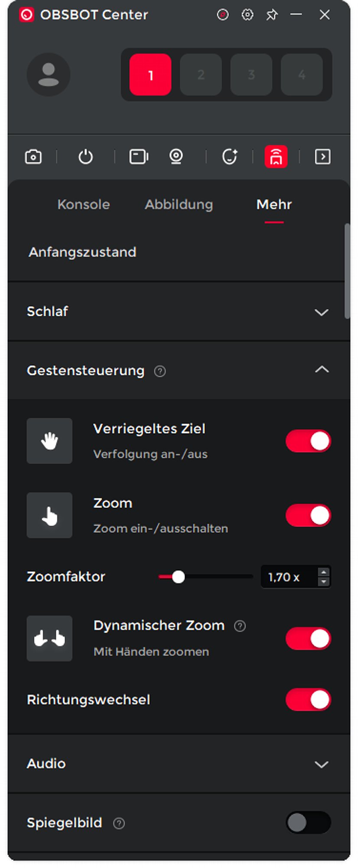Click the Zoomfaktor slider handle
This screenshot has width=358, height=868.
pyautogui.click(x=178, y=577)
